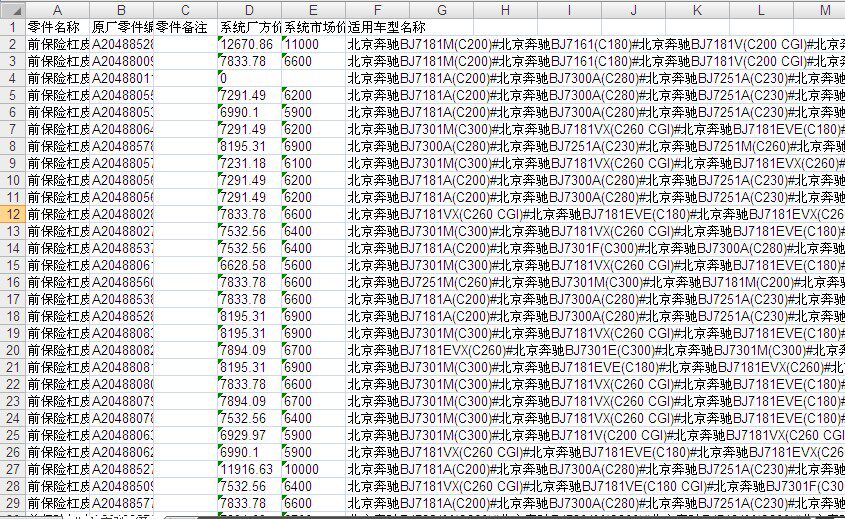Select row 16 text starting 北京奔驰BJ7251M(C260)
The height and width of the screenshot is (519, 845).
coord(596,282)
